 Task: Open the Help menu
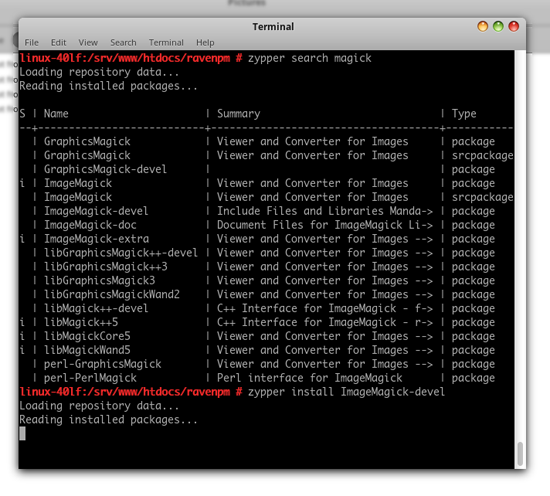(x=205, y=42)
